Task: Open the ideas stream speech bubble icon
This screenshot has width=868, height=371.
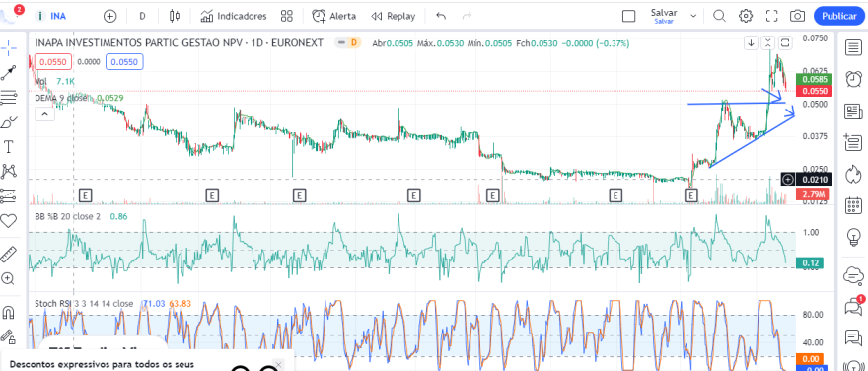Action: click(853, 336)
